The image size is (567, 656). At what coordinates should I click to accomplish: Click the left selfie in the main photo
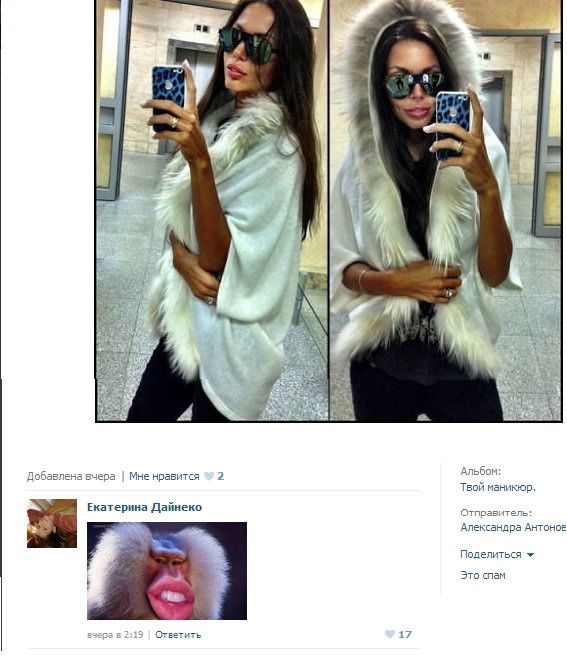(x=212, y=210)
